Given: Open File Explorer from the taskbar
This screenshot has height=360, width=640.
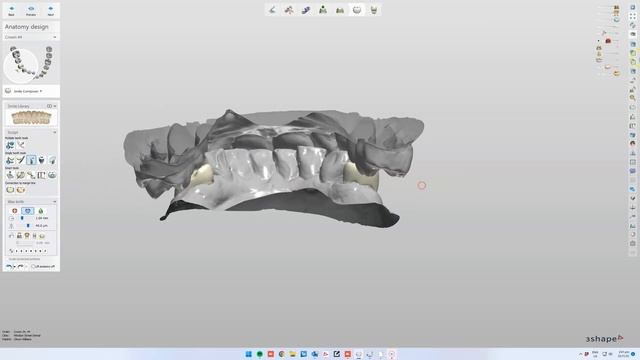Looking at the screenshot, I should pyautogui.click(x=293, y=354).
